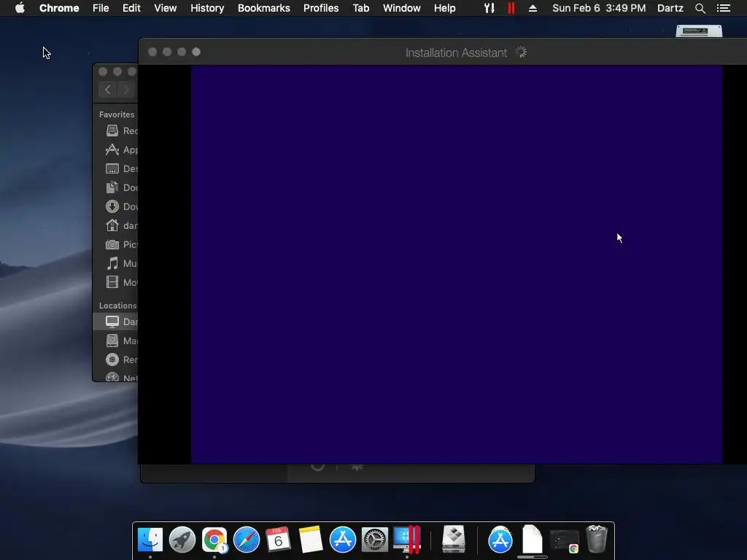Open the Bookmarks menu
Image resolution: width=747 pixels, height=560 pixels.
point(264,8)
